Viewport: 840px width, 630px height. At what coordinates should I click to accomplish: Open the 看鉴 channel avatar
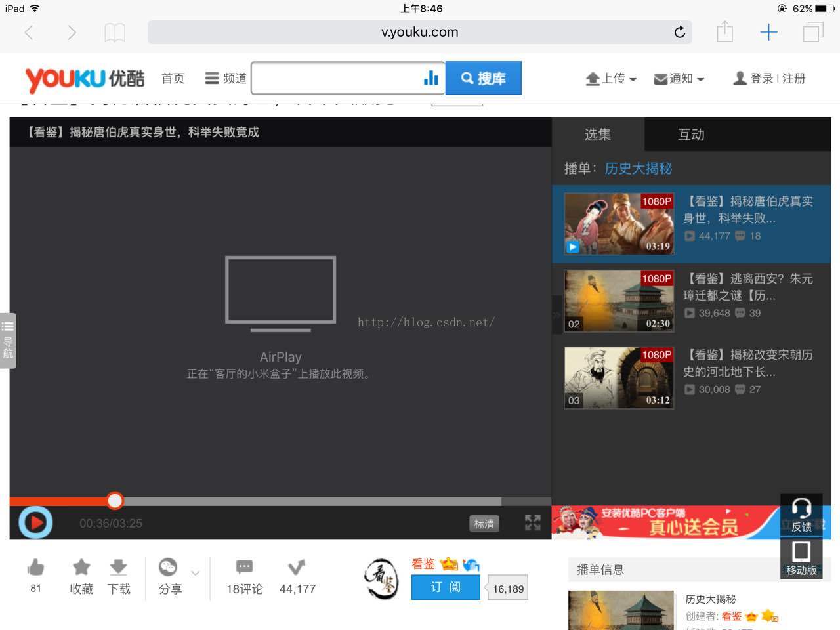[x=381, y=578]
